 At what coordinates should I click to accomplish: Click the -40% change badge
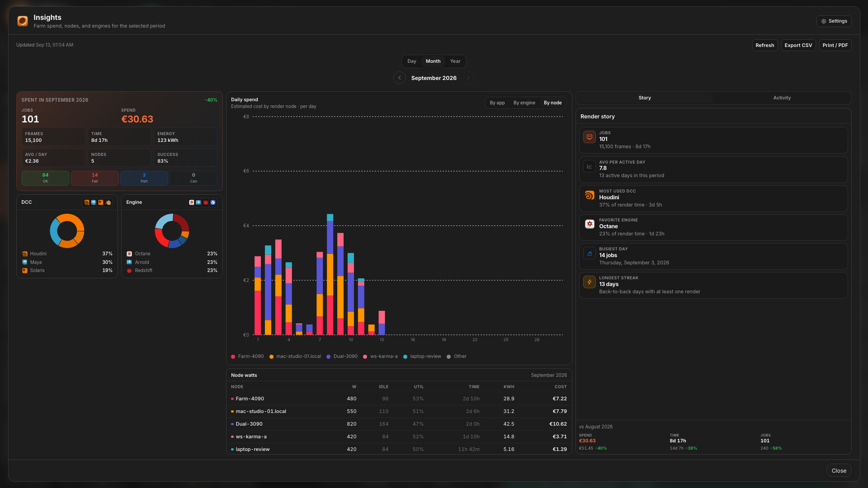(x=211, y=100)
